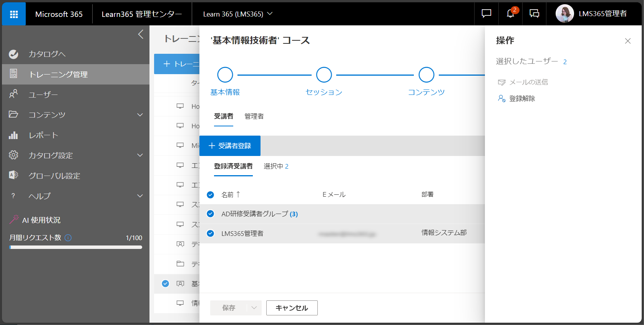
Task: Switch to the 受講者 tab
Action: (x=224, y=116)
